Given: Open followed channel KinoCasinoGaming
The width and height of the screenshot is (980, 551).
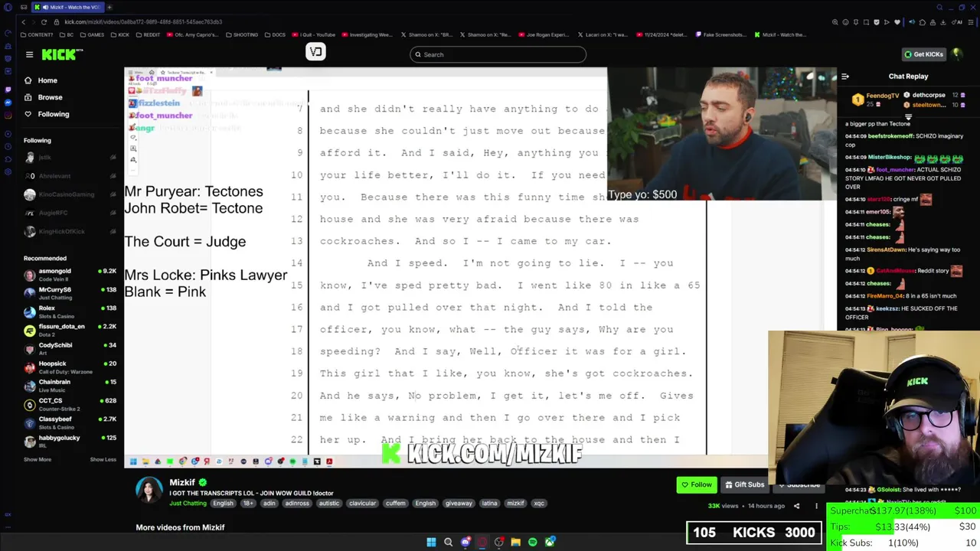Looking at the screenshot, I should coord(69,194).
